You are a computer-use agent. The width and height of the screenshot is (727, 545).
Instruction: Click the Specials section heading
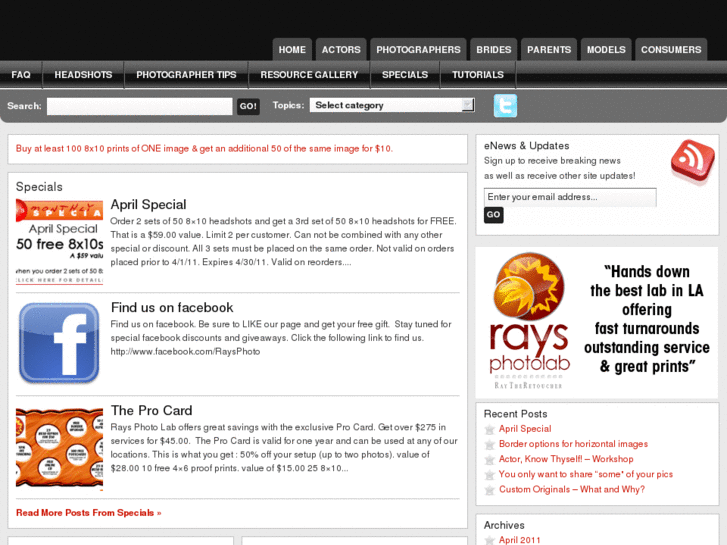coord(39,187)
